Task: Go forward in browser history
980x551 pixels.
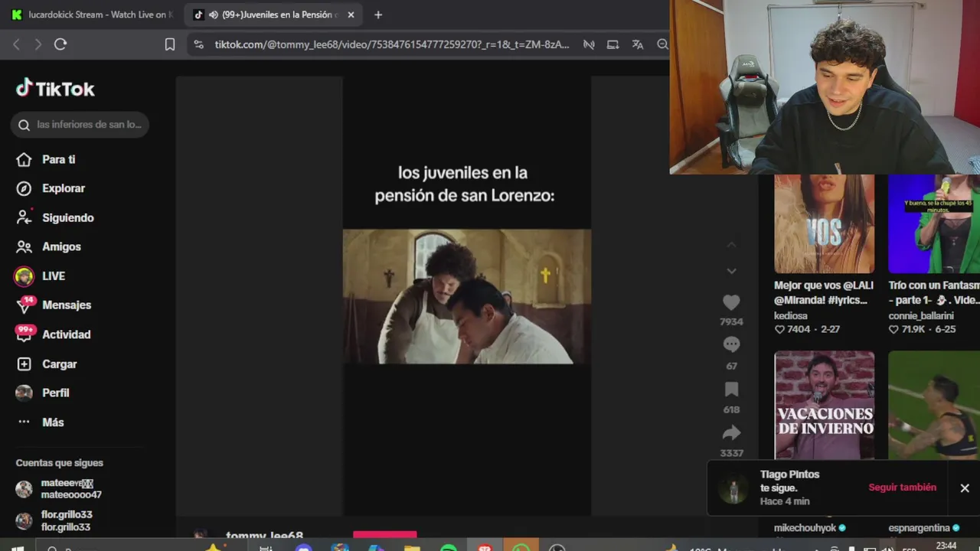Action: point(38,44)
